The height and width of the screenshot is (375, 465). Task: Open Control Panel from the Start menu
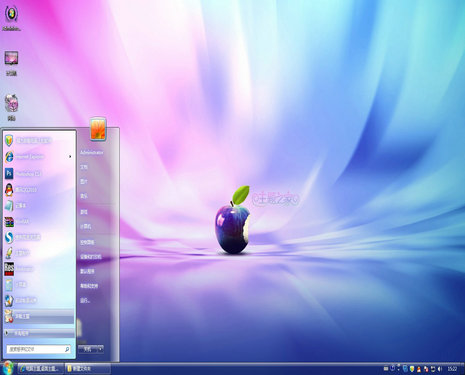pos(87,242)
